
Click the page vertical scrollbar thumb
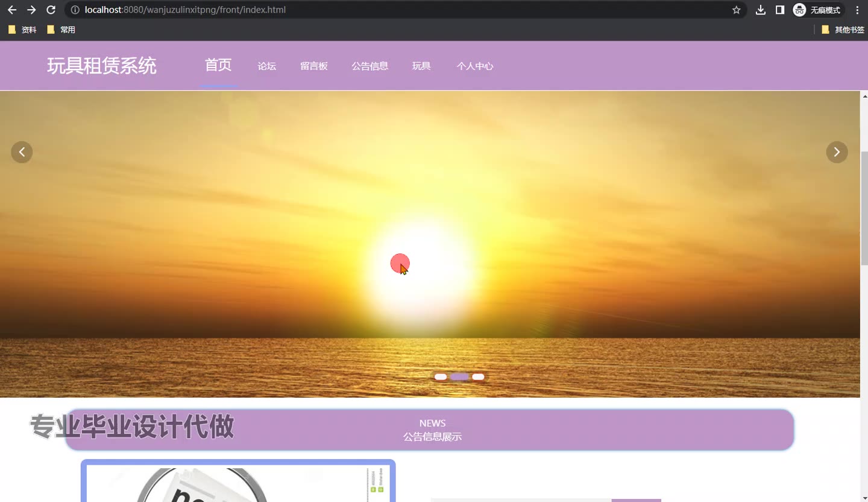pyautogui.click(x=864, y=208)
